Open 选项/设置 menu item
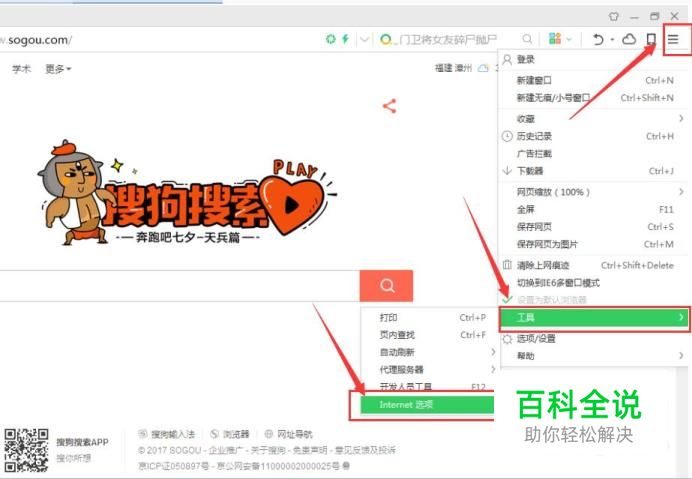Screen dimensions: 692x479 [594, 339]
